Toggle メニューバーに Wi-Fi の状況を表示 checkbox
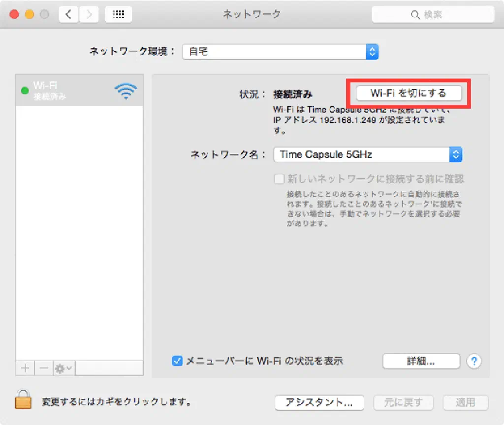Viewport: 504px width, 425px height. [177, 361]
